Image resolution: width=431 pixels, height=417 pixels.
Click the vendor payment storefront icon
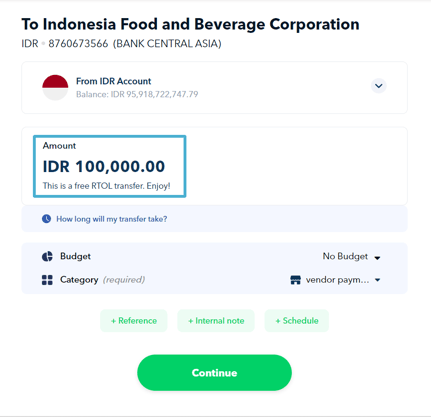coord(296,280)
